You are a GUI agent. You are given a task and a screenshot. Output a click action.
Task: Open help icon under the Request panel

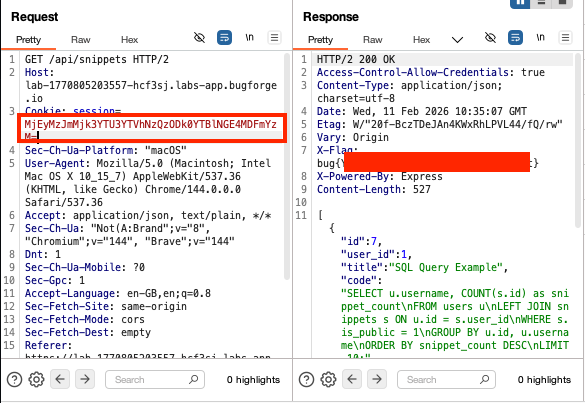pos(14,379)
